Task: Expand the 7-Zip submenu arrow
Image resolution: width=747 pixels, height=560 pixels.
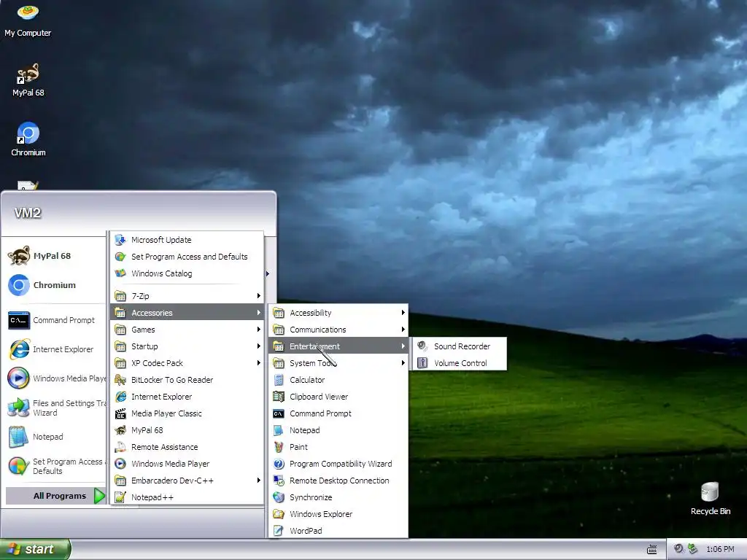Action: 258,296
